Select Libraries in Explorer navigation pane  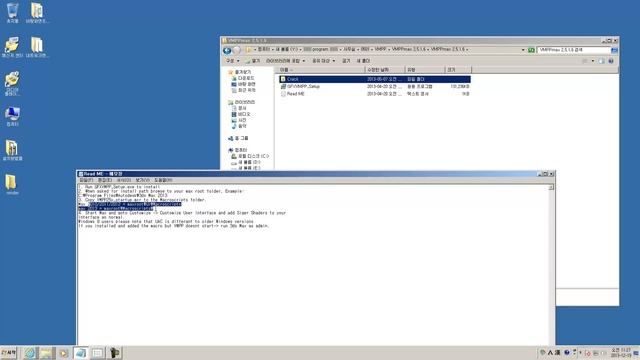[241, 102]
